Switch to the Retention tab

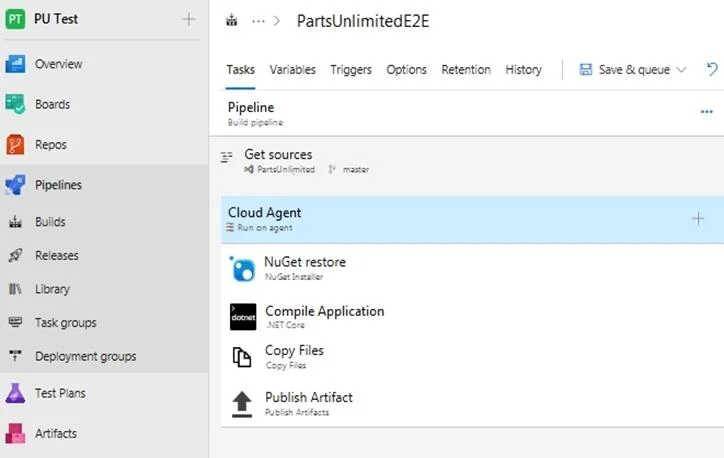tap(466, 70)
